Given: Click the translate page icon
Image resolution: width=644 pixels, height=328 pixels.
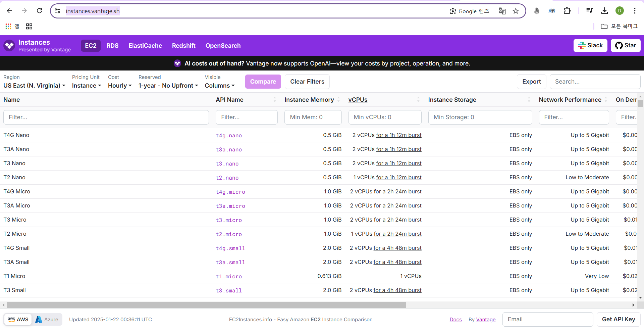Looking at the screenshot, I should [x=502, y=11].
